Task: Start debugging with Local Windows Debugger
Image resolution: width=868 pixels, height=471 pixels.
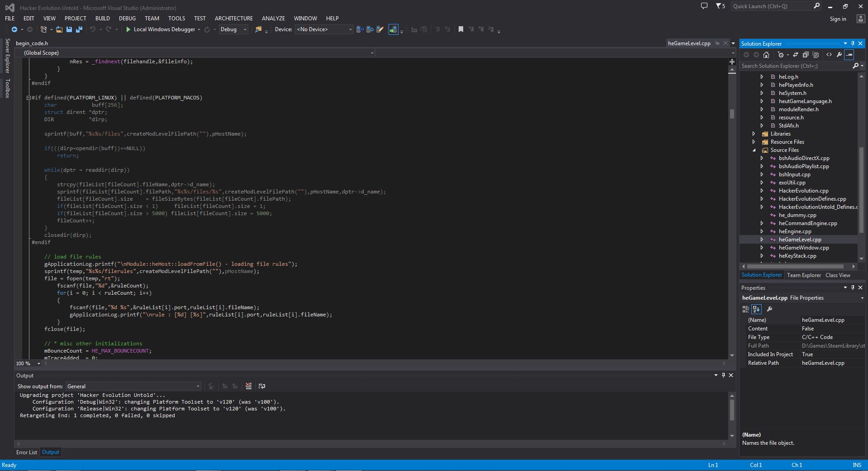Action: pyautogui.click(x=161, y=29)
